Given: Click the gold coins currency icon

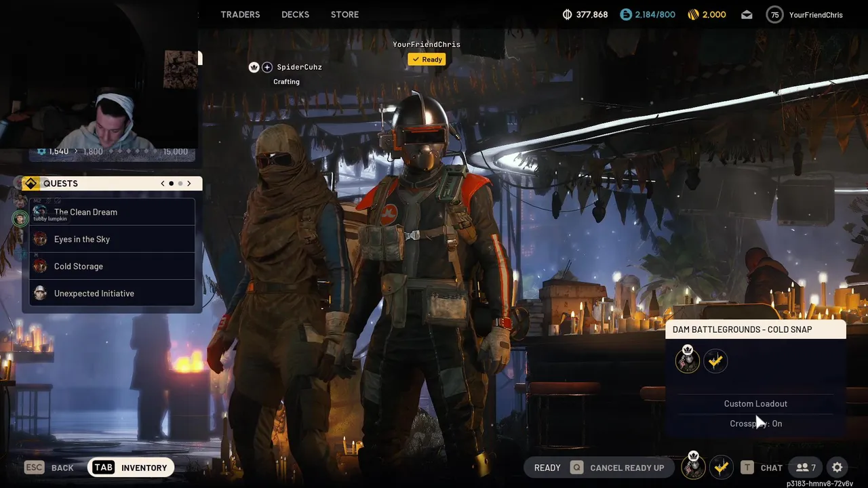Looking at the screenshot, I should [693, 14].
